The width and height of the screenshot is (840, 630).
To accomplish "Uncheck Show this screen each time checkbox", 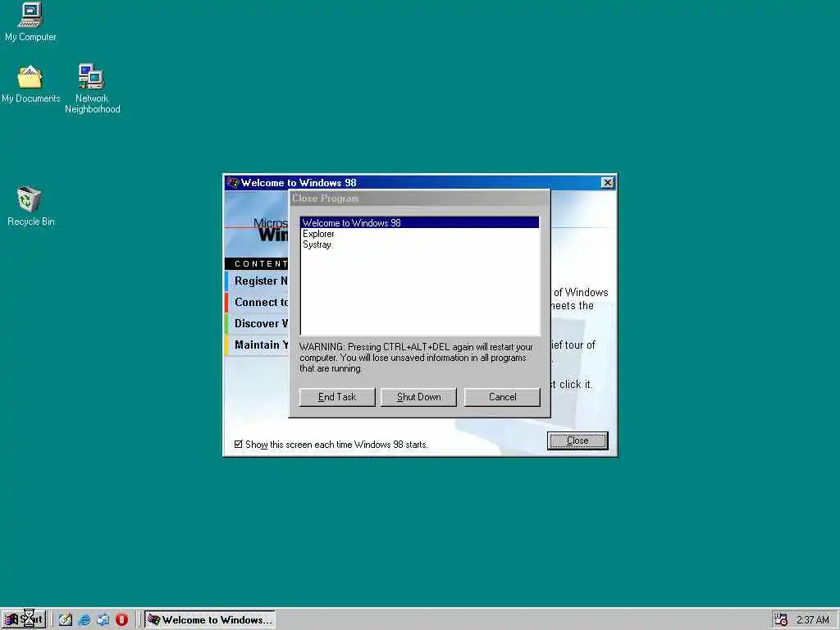I will coord(239,444).
